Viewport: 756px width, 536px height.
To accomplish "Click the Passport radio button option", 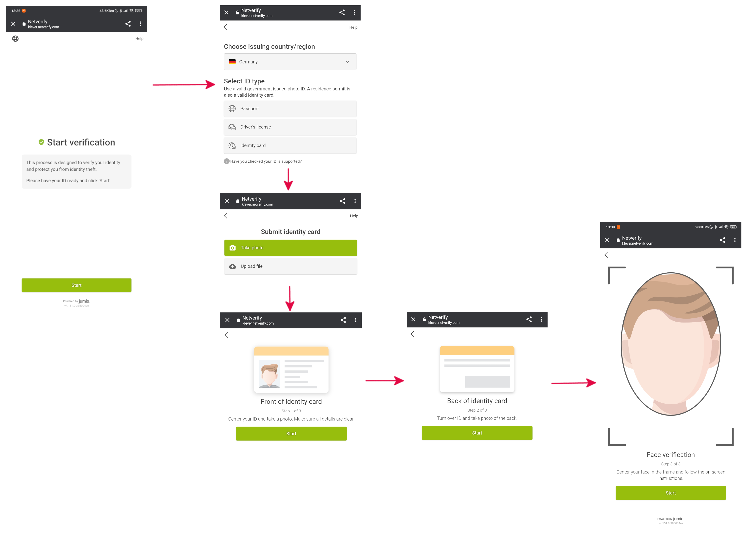I will coord(290,109).
